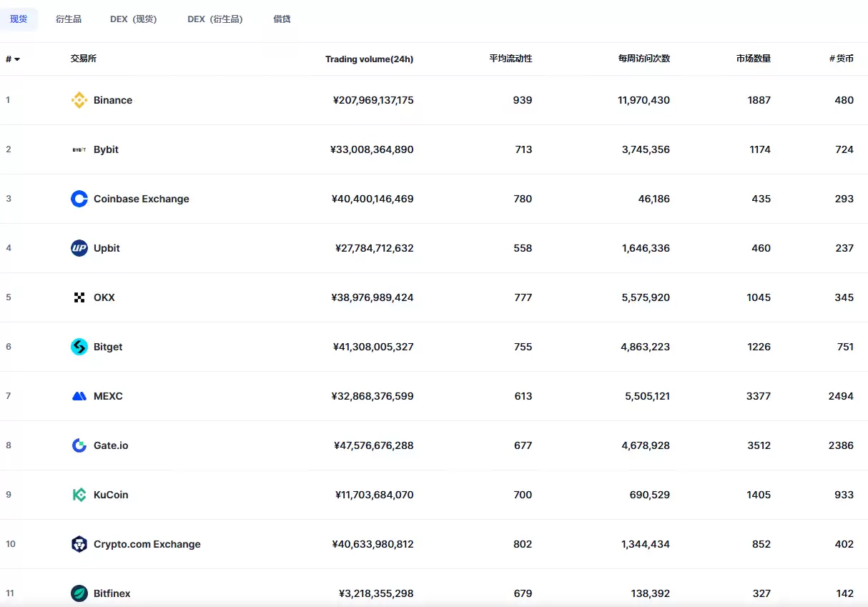Open the Binance exchange name link
Screen dimensions: 868x607
pyautogui.click(x=113, y=100)
